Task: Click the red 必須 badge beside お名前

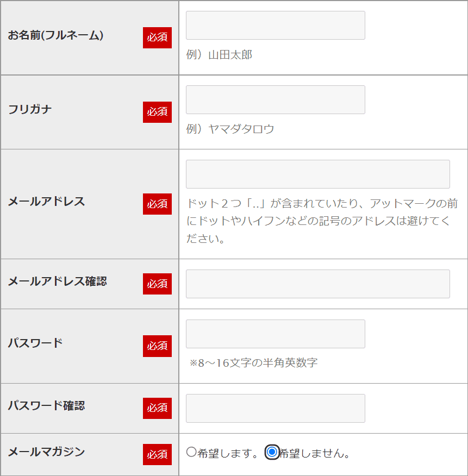Action: tap(157, 37)
